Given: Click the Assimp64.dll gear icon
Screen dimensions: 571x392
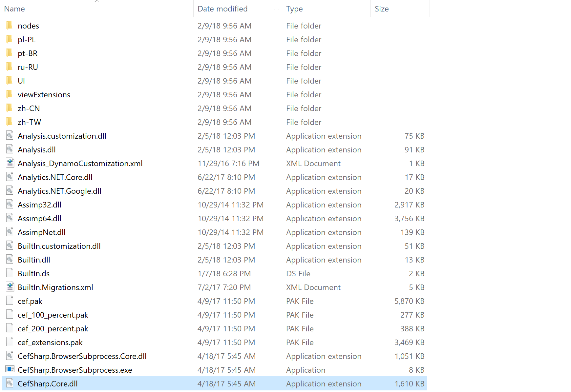Looking at the screenshot, I should pos(10,218).
